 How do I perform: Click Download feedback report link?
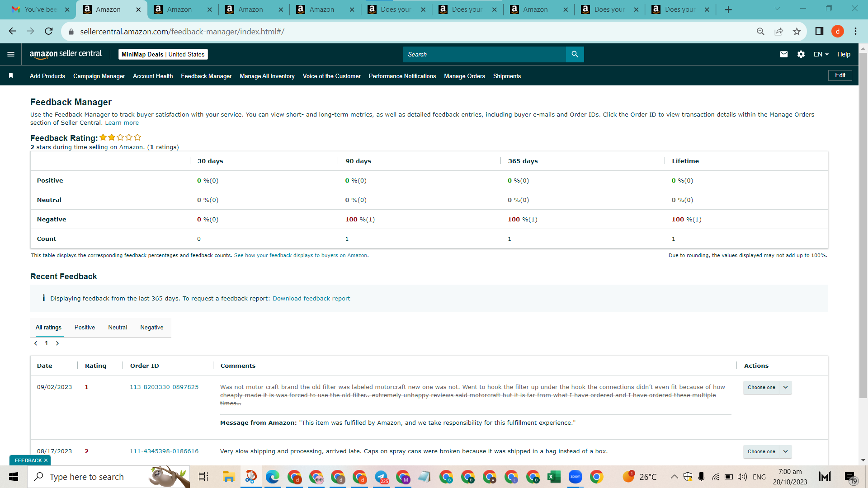[x=311, y=299]
